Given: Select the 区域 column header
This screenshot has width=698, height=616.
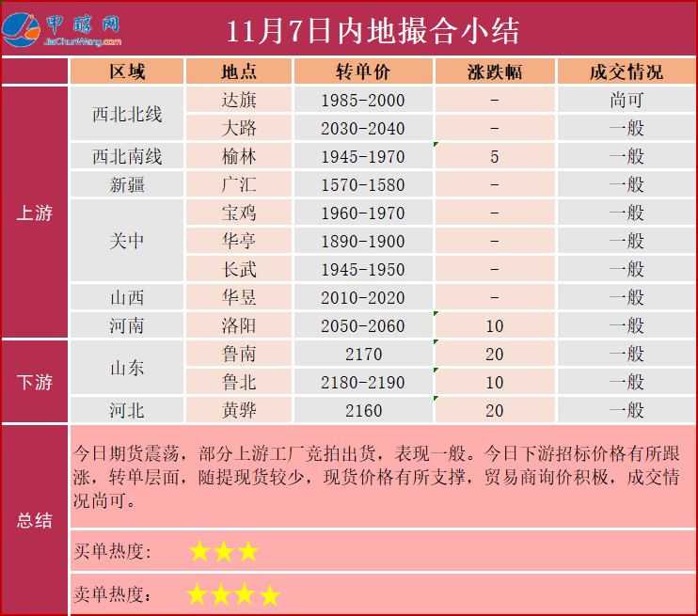Looking at the screenshot, I should pos(127,72).
